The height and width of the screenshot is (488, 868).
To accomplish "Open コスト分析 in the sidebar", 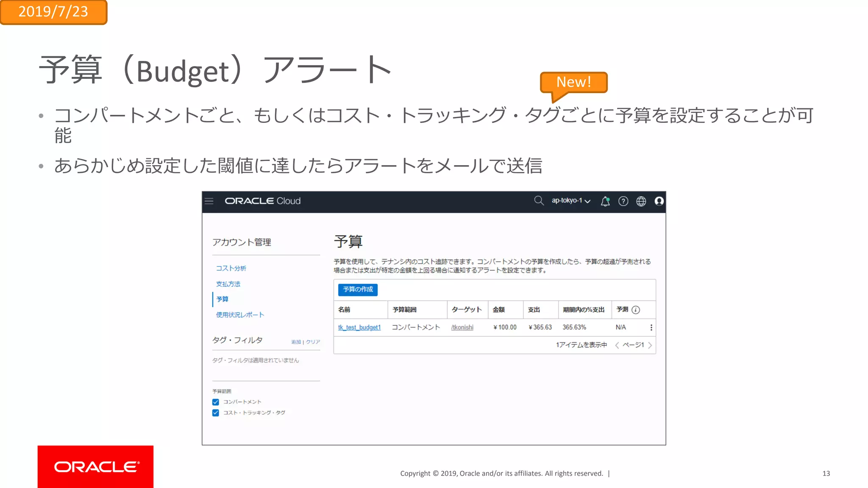I will [231, 268].
